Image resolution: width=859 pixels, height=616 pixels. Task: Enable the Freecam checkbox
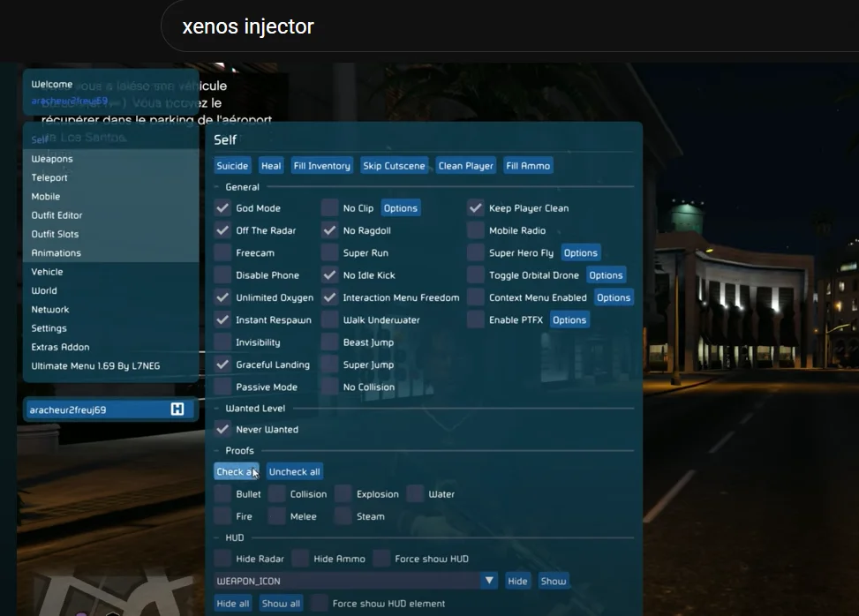(222, 253)
